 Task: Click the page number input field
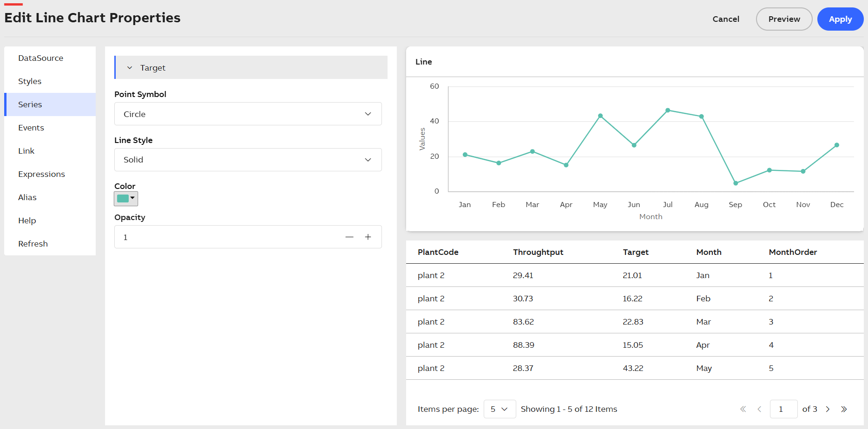point(783,409)
